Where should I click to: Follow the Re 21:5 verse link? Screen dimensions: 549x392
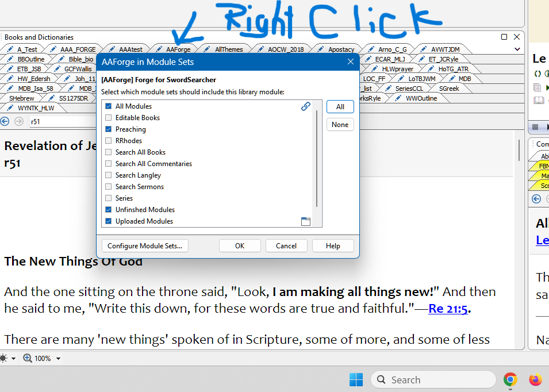click(x=448, y=308)
